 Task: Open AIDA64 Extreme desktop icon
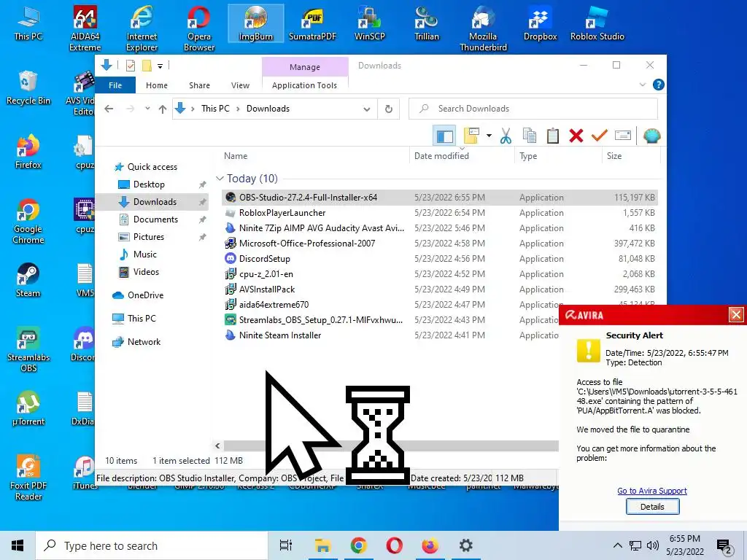(x=85, y=28)
